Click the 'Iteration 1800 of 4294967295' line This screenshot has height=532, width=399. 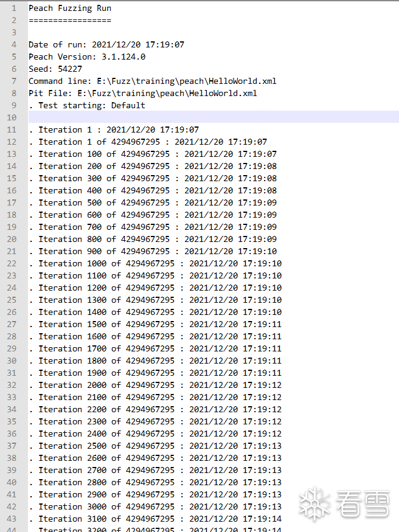(x=155, y=361)
